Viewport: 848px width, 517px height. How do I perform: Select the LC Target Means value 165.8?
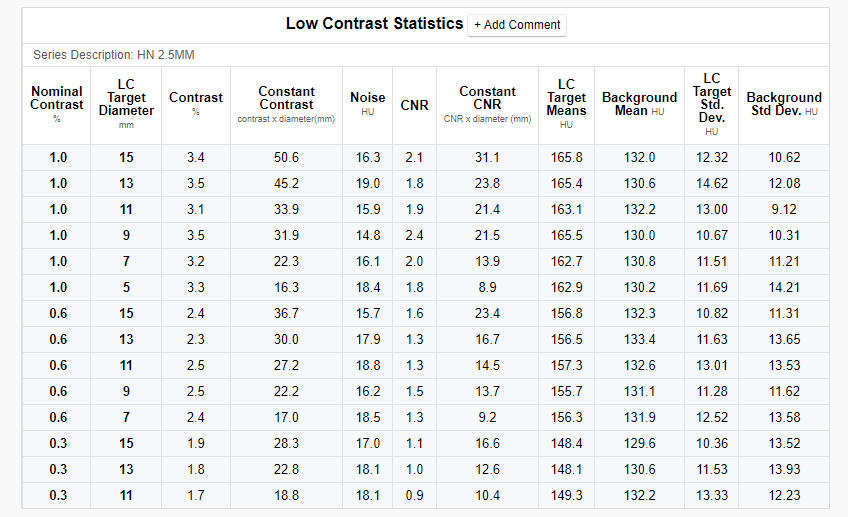566,157
